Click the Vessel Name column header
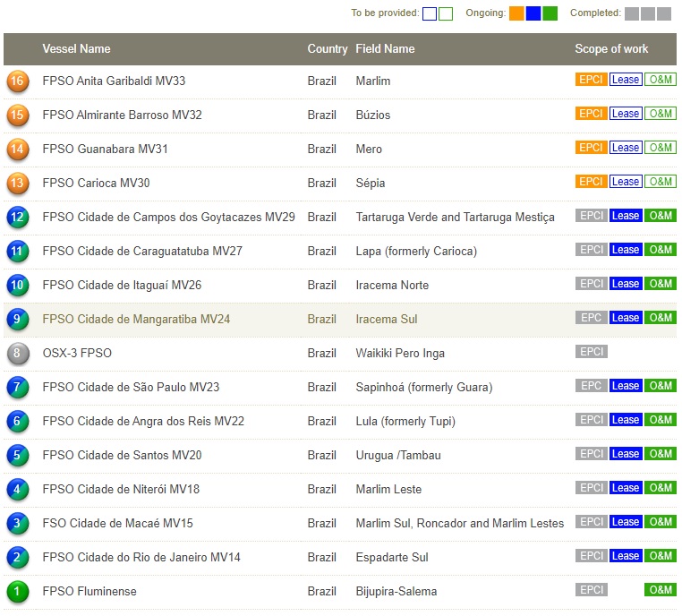Viewport: 682px width, 616px height. [77, 49]
